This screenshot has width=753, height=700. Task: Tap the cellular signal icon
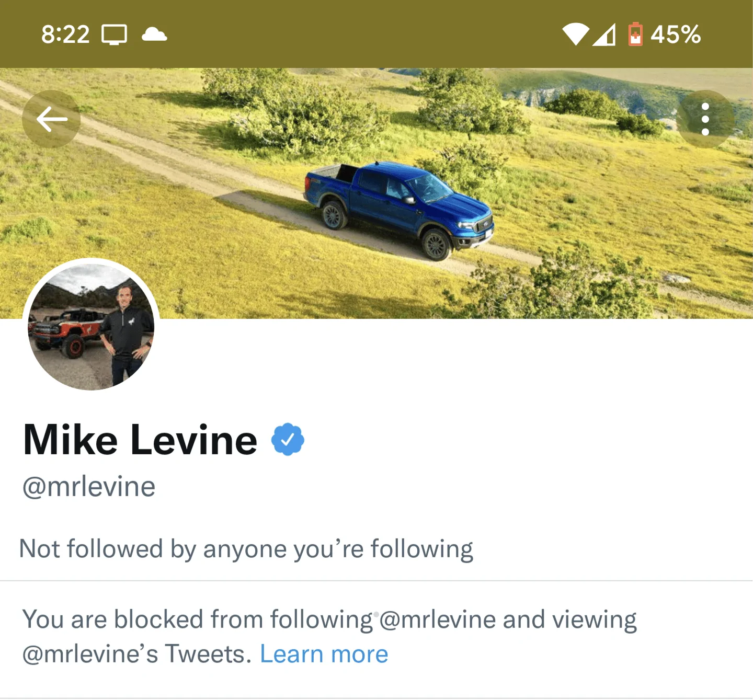click(x=604, y=35)
